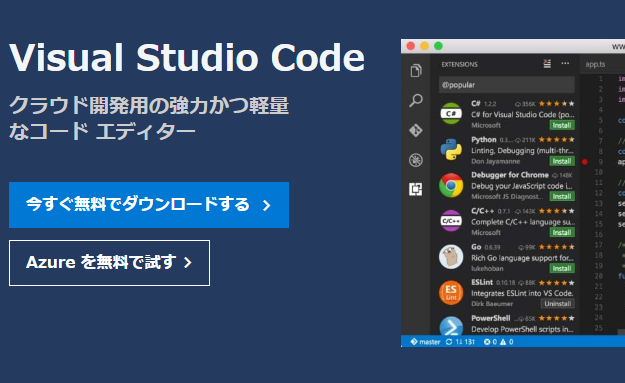625x383 pixels.
Task: Click the errors count icon in status bar
Action: (x=487, y=342)
